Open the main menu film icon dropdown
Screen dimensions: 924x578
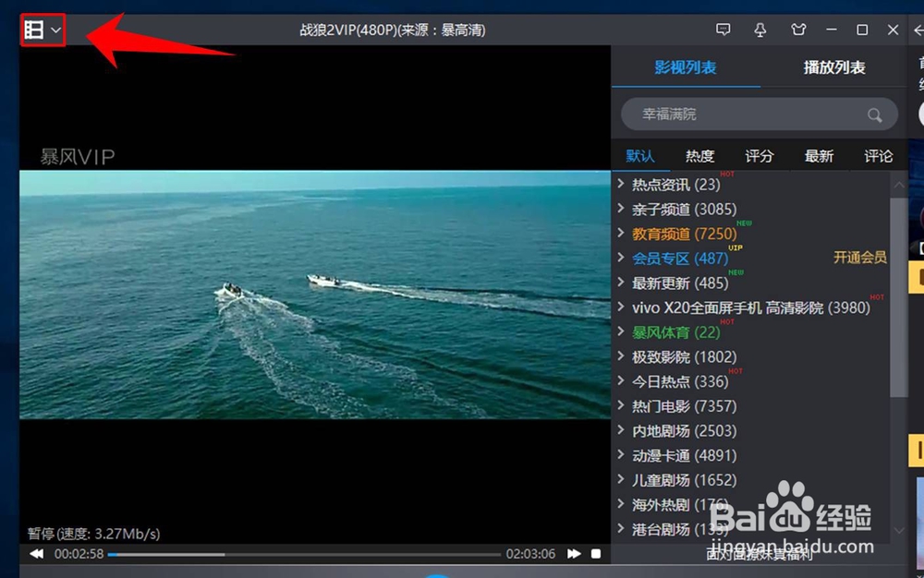tap(43, 30)
